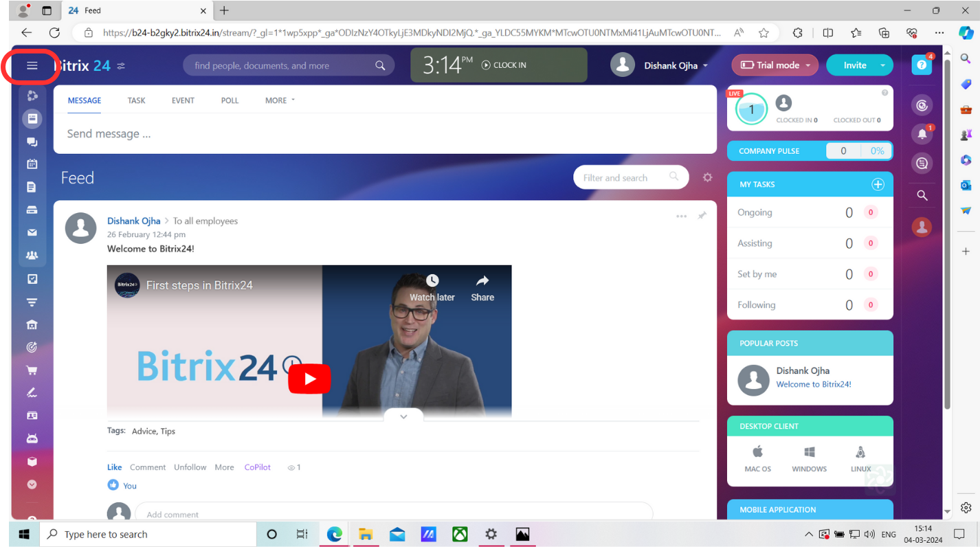Open the arrow next to Invite
This screenshot has height=547, width=980.
pyautogui.click(x=883, y=65)
